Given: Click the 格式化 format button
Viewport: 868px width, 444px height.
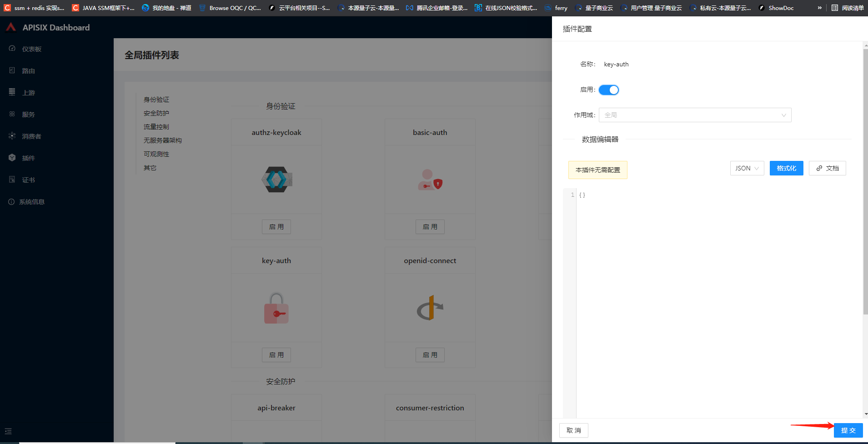Looking at the screenshot, I should pos(787,168).
